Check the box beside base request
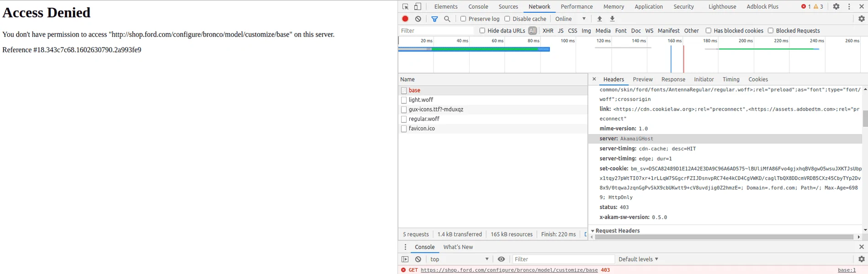 [x=404, y=91]
